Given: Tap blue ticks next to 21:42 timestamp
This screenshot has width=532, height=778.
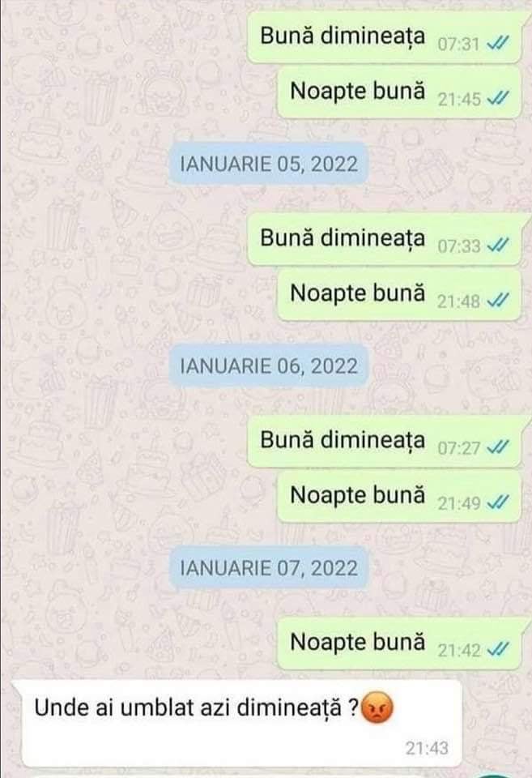Looking at the screenshot, I should click(497, 649).
